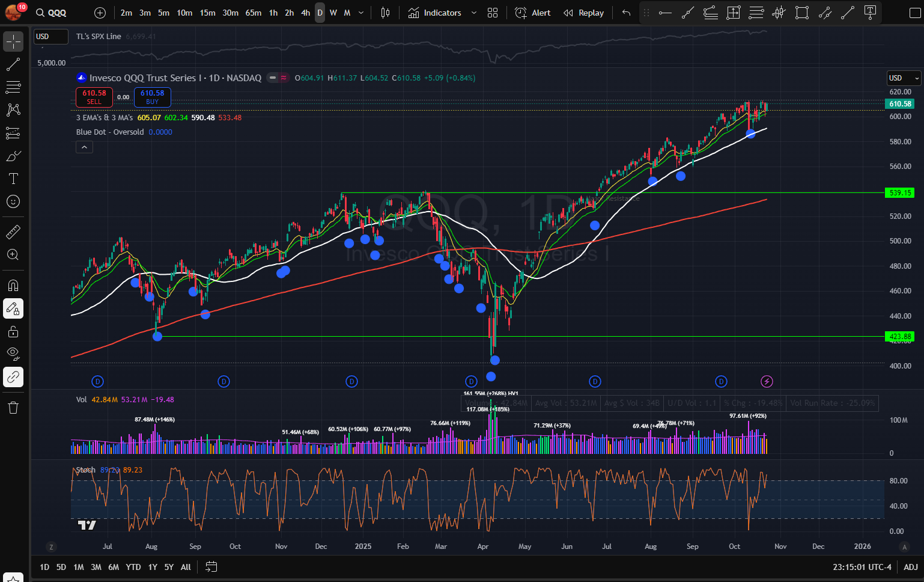Screen dimensions: 924x582
Task: Choose the 15m interval
Action: coord(207,13)
